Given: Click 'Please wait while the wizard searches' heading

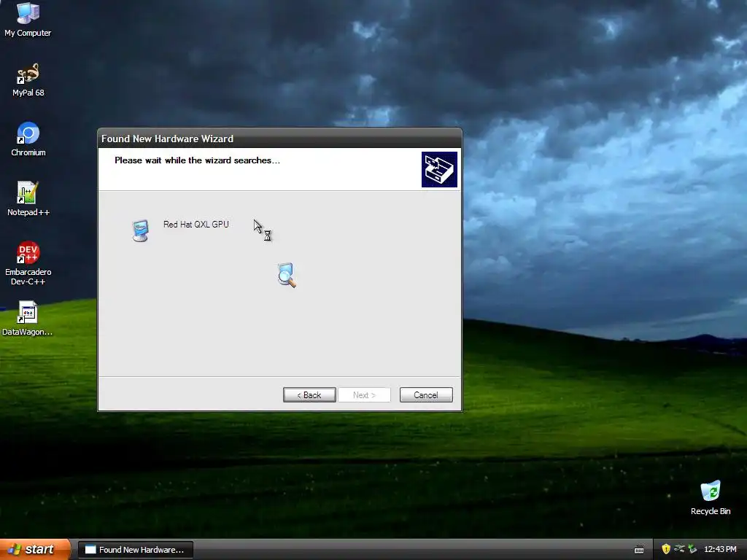Looking at the screenshot, I should coord(197,160).
